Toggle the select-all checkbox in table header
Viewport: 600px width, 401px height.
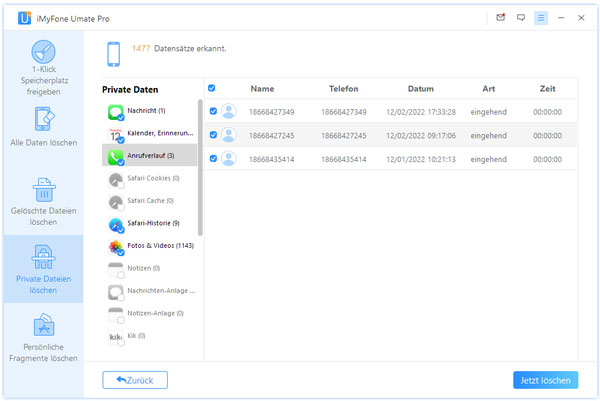(212, 88)
